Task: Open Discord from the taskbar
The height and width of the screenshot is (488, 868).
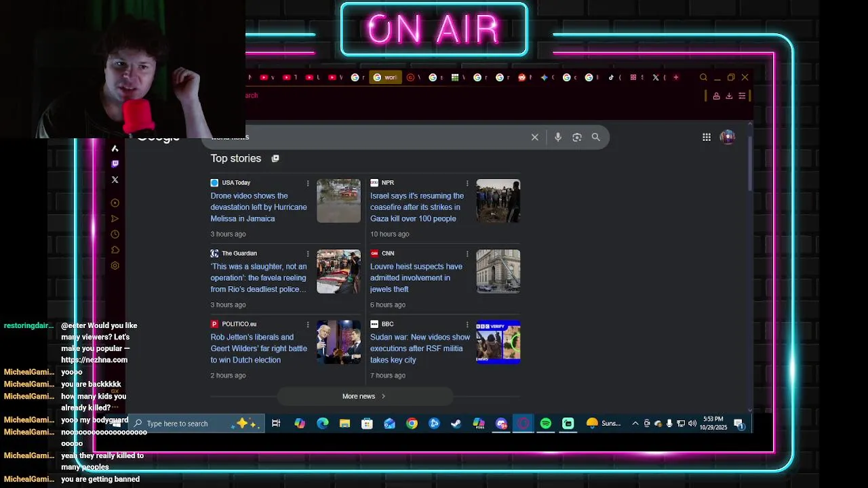Action: (501, 424)
